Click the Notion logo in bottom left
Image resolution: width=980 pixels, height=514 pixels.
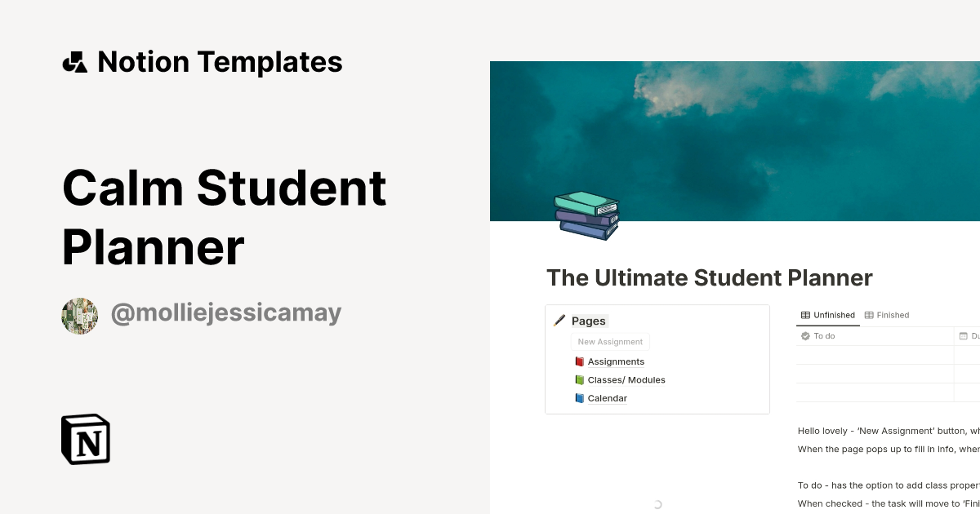click(85, 440)
